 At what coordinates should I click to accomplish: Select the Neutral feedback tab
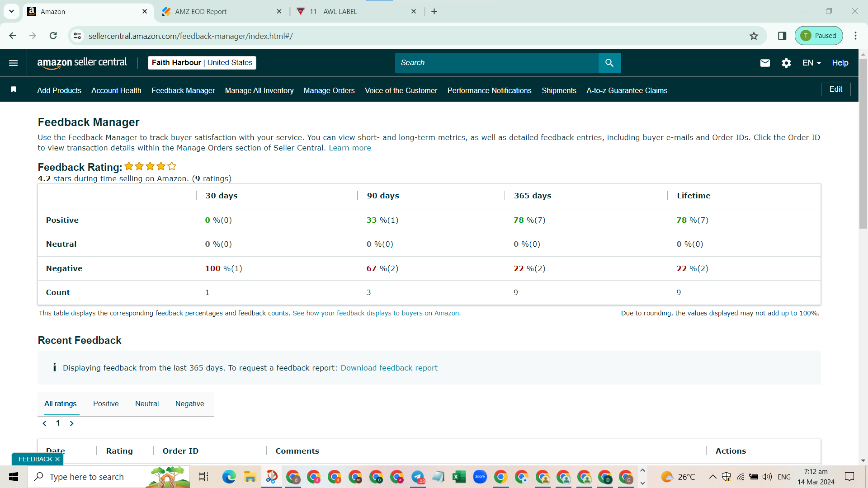[147, 404]
